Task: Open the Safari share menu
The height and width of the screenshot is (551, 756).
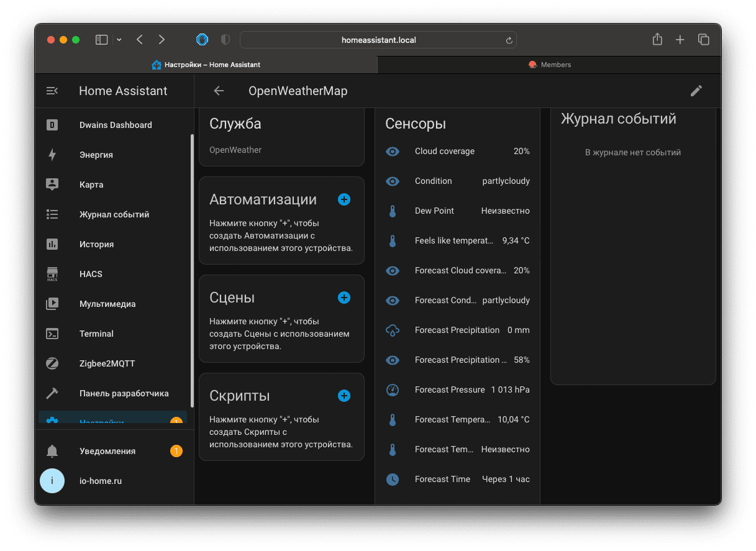Action: [x=657, y=39]
